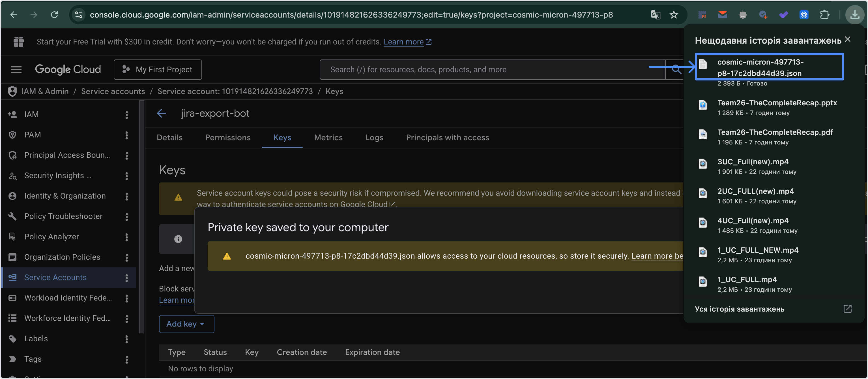This screenshot has height=379, width=868.
Task: Open the purple checkmark extension icon
Action: click(x=783, y=14)
